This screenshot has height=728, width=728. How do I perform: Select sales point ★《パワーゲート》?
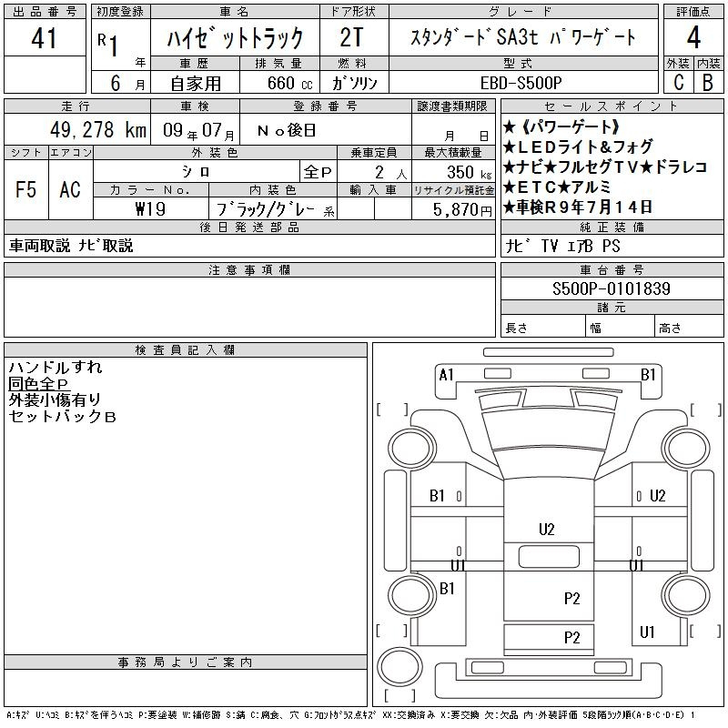pos(561,127)
